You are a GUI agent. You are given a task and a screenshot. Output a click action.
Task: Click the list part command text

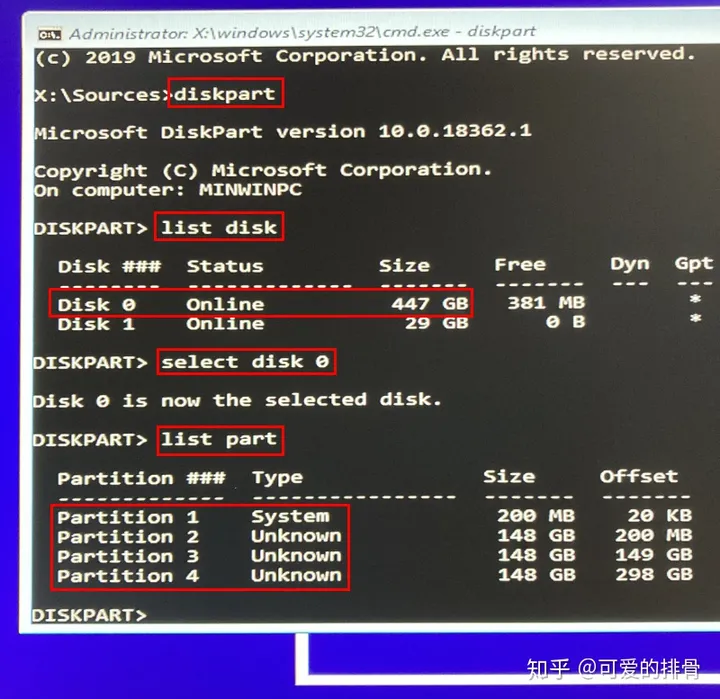tap(219, 440)
